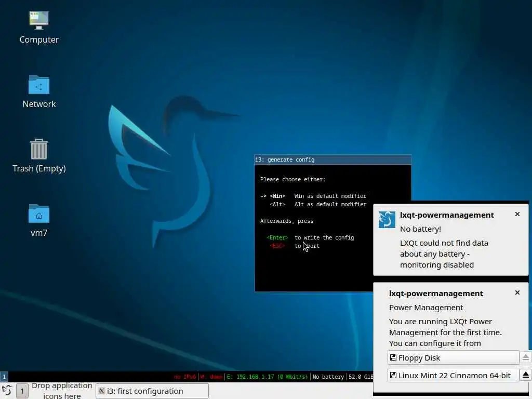Click the 52.0 GiB disk status entry
Viewport: 532px width, 399px height.
coord(361,377)
